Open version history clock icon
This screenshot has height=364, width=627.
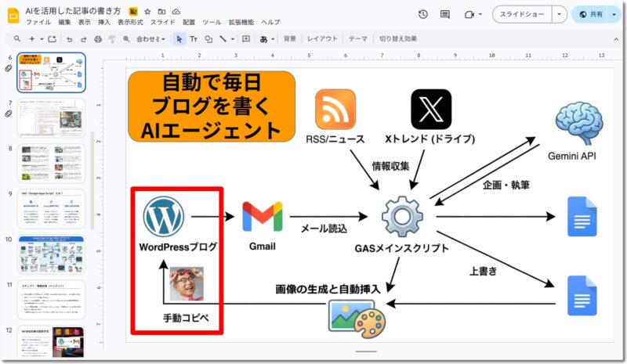tap(422, 14)
